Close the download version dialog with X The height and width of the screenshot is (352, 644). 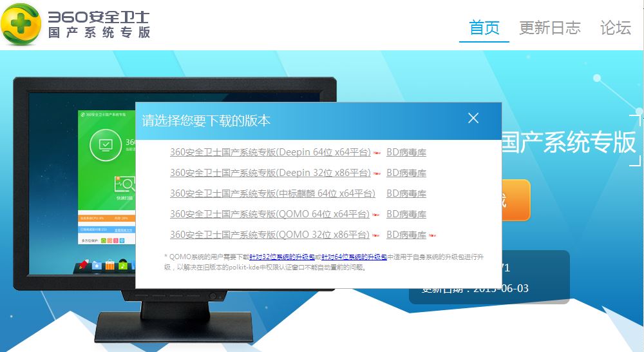click(473, 118)
